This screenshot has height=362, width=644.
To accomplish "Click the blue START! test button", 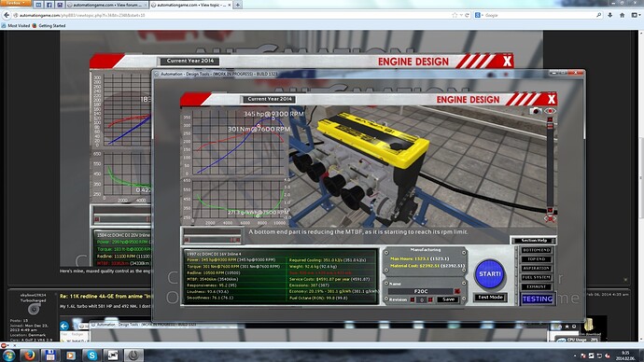I will click(490, 273).
